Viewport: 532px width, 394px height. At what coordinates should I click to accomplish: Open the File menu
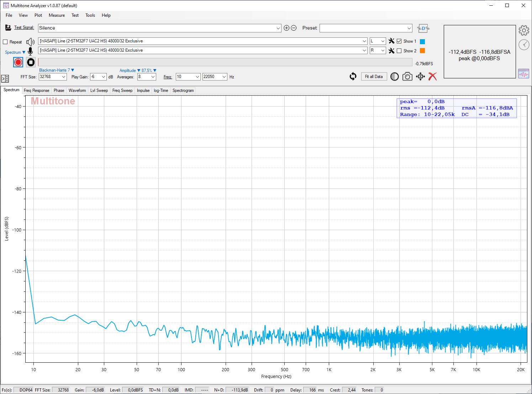pyautogui.click(x=9, y=15)
